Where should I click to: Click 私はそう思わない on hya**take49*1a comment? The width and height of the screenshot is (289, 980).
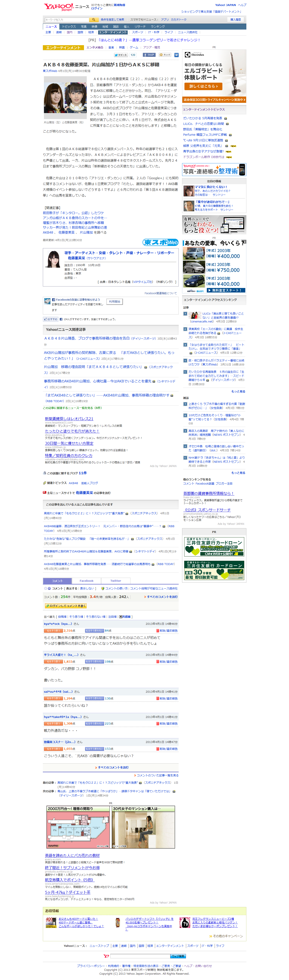click(94, 723)
